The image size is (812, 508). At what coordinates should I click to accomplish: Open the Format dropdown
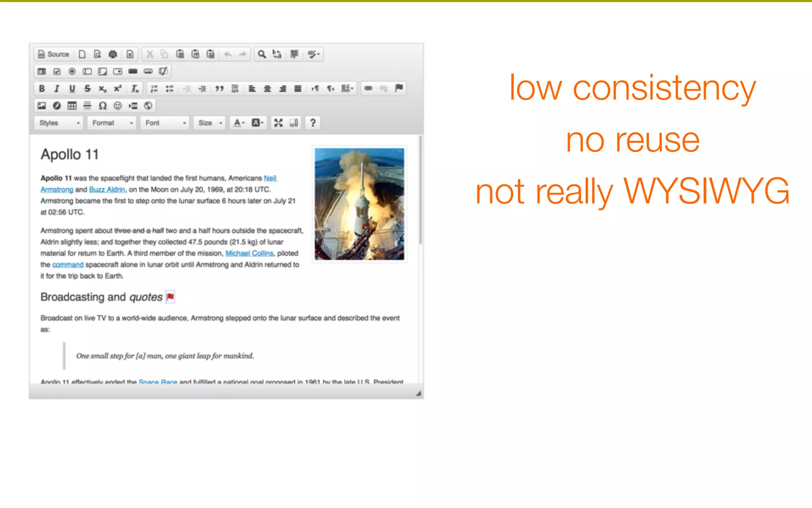112,123
